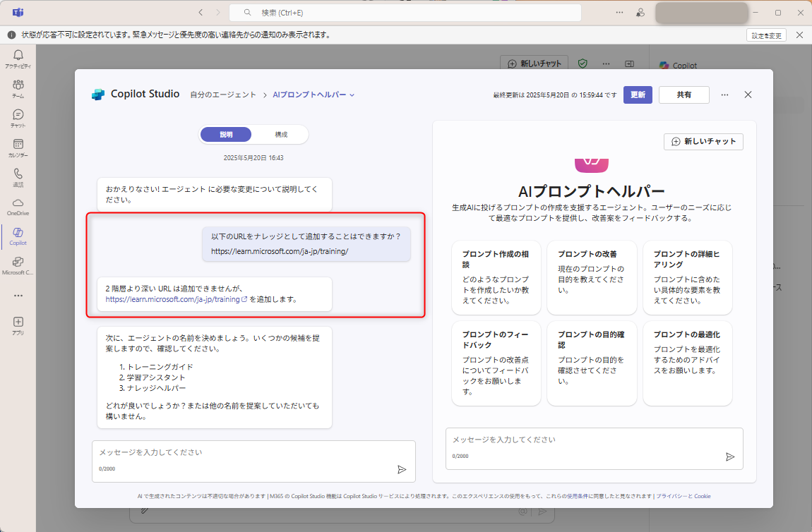Go back with the title bar arrow

tap(201, 13)
